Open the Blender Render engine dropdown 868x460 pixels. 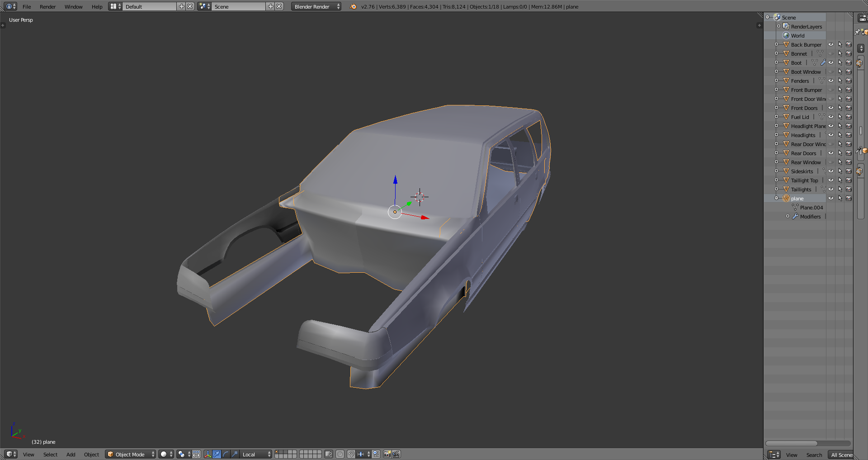[x=316, y=6]
